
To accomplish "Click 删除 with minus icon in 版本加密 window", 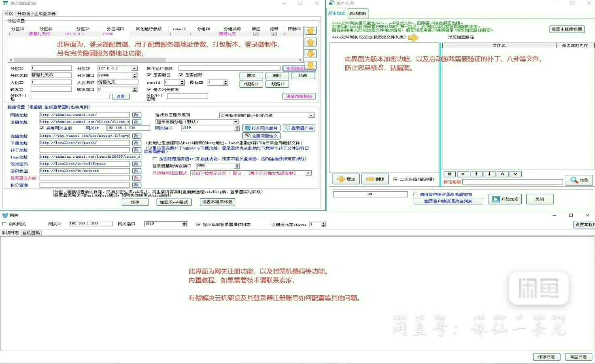I will pos(375,179).
